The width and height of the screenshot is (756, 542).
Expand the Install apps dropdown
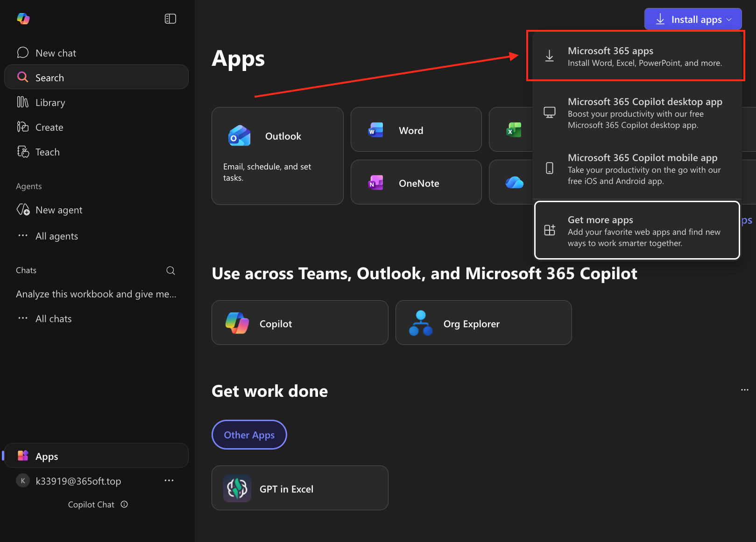pyautogui.click(x=692, y=19)
